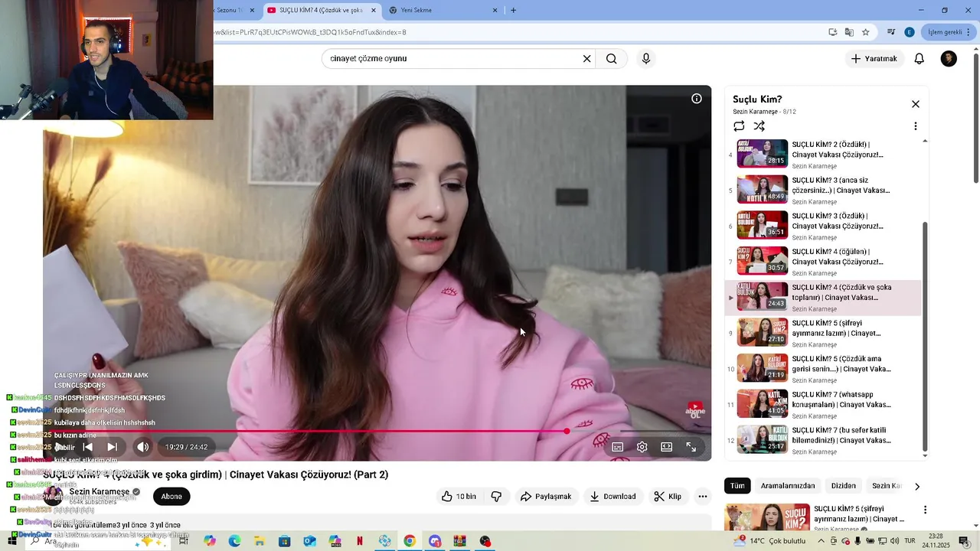Open playlist item SUÇLU KİM? 7 (bu sefer katili bilemediniz)
Screen dimensions: 980x551
point(823,440)
